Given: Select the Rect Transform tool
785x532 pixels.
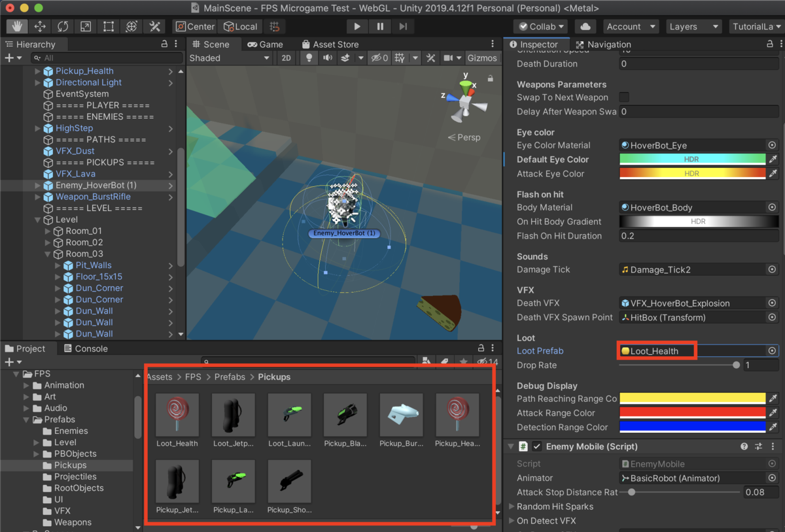Looking at the screenshot, I should pos(109,27).
